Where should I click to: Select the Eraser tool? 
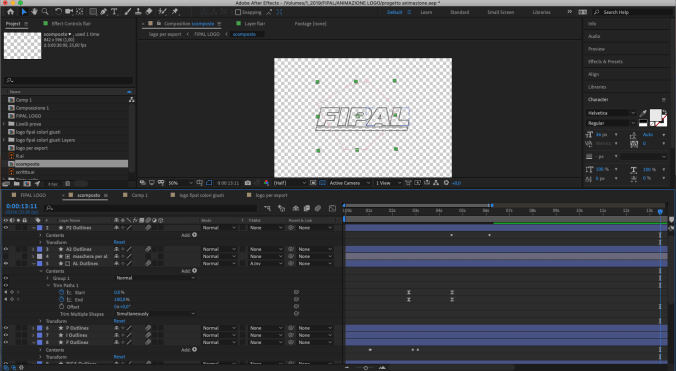pos(149,12)
